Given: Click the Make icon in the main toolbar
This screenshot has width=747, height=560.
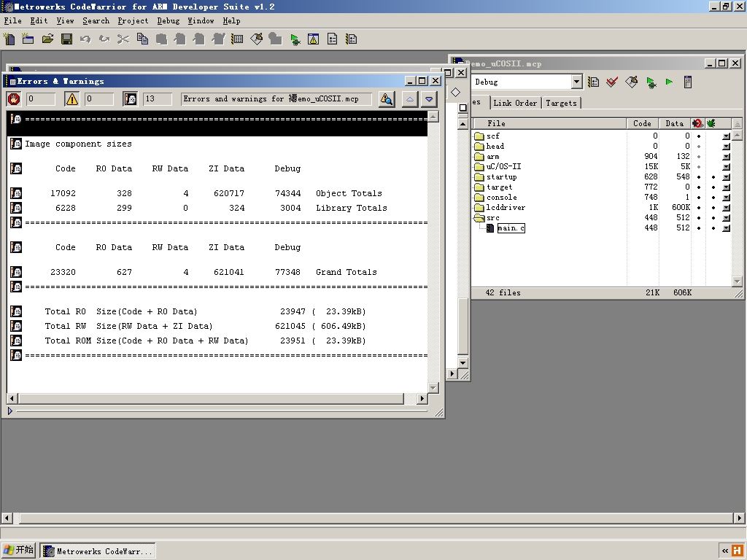Looking at the screenshot, I should [x=256, y=39].
